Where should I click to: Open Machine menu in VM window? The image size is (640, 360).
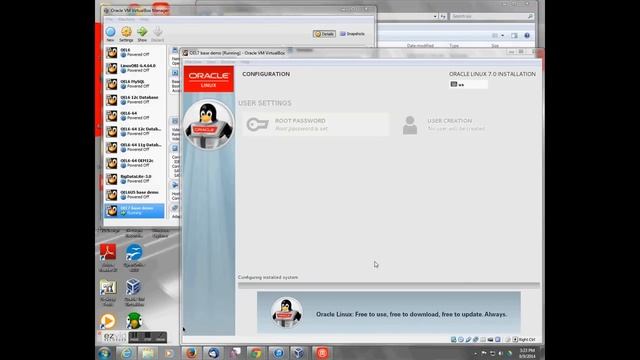tap(193, 62)
